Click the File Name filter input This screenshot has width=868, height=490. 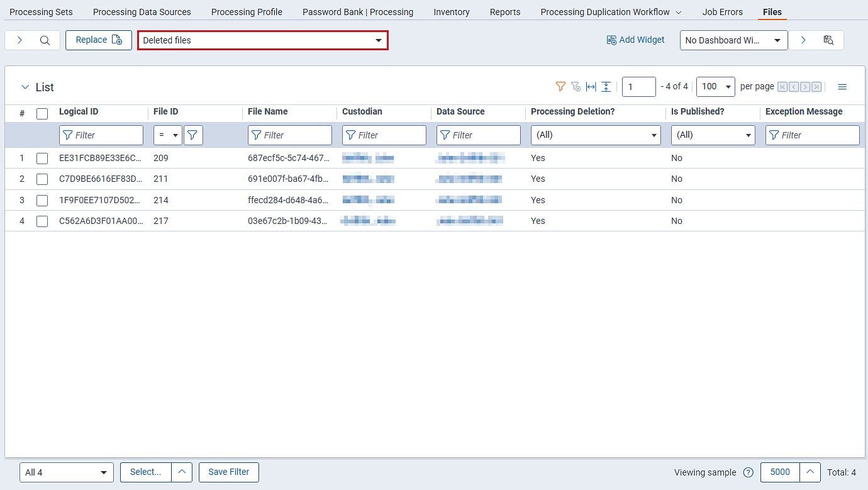290,135
